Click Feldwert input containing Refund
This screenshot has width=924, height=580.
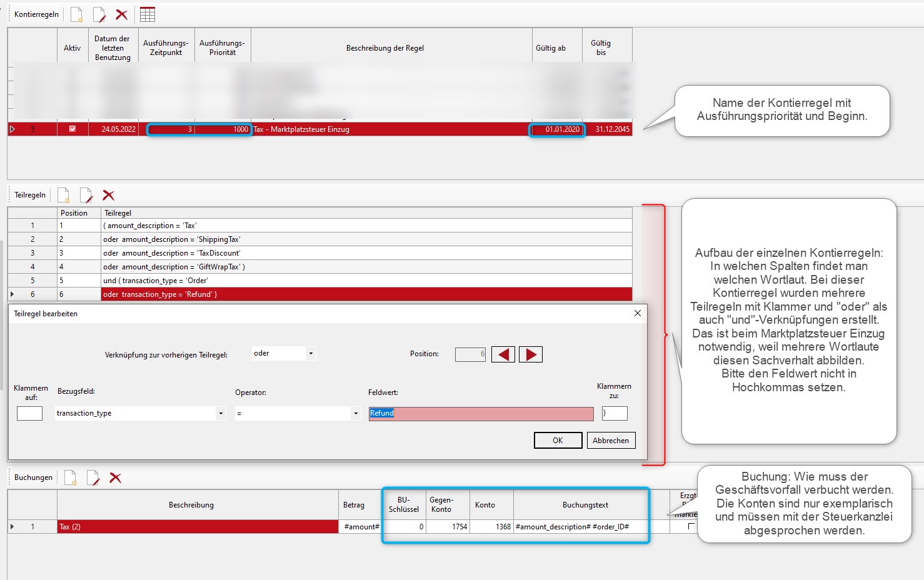coord(481,413)
